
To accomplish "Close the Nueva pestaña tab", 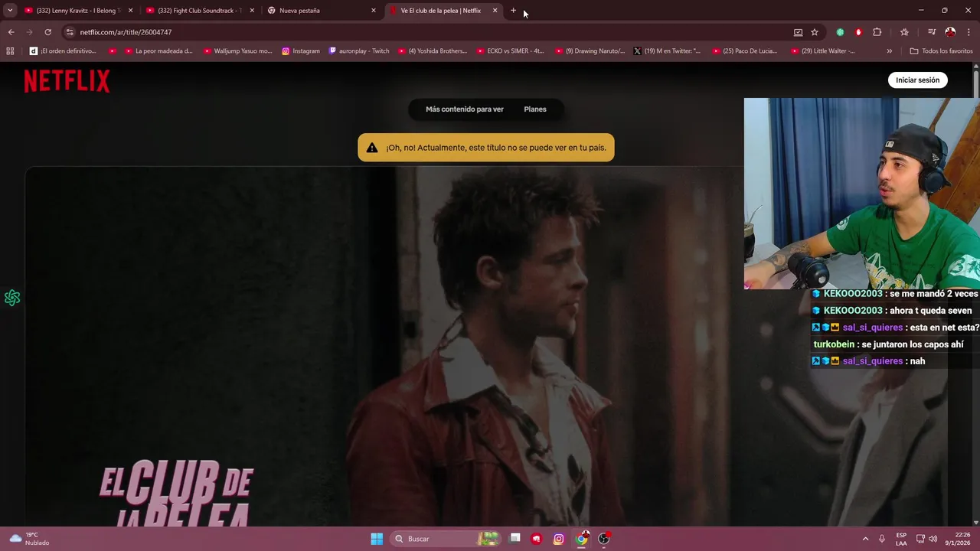I will pos(374,11).
